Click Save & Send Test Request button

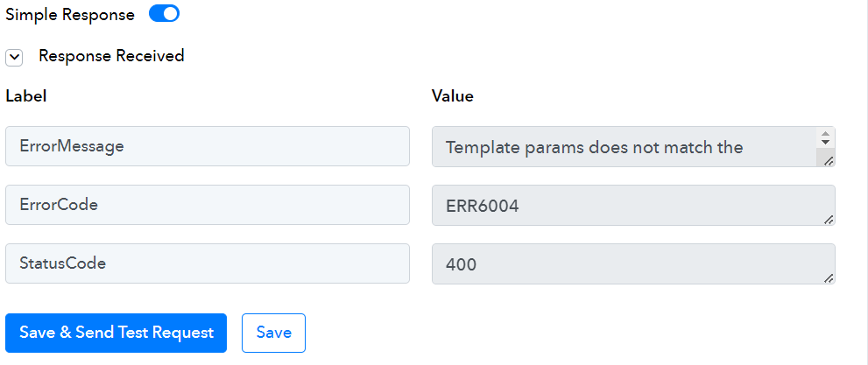pos(116,333)
